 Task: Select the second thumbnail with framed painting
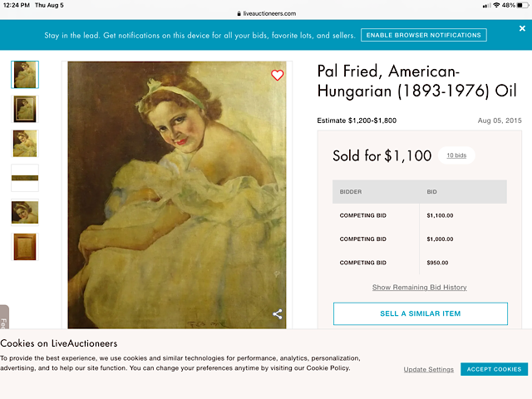(24, 109)
